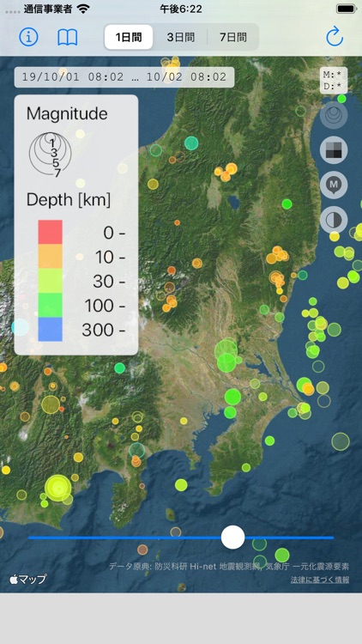Toggle the concentric circles magnitude button
Viewport: 362px width, 644px height.
334,115
